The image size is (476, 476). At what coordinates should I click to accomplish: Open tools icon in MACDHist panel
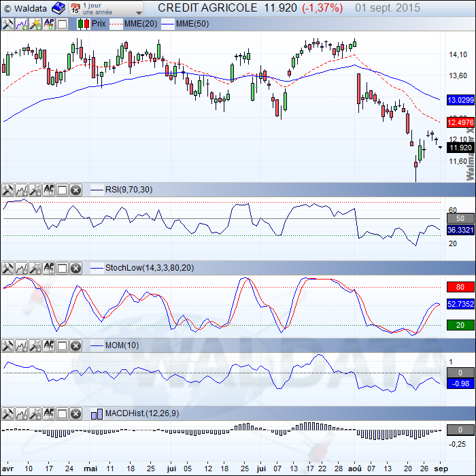[x=7, y=413]
